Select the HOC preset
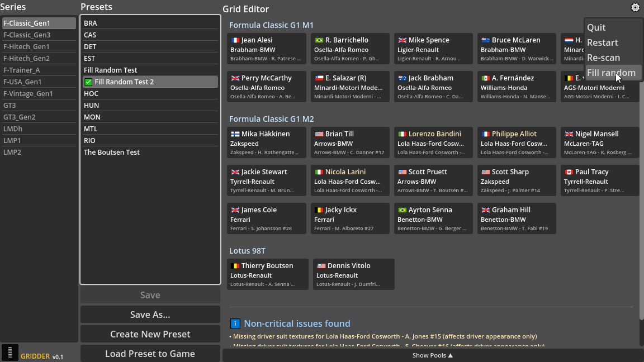This screenshot has width=644, height=362. pyautogui.click(x=150, y=94)
